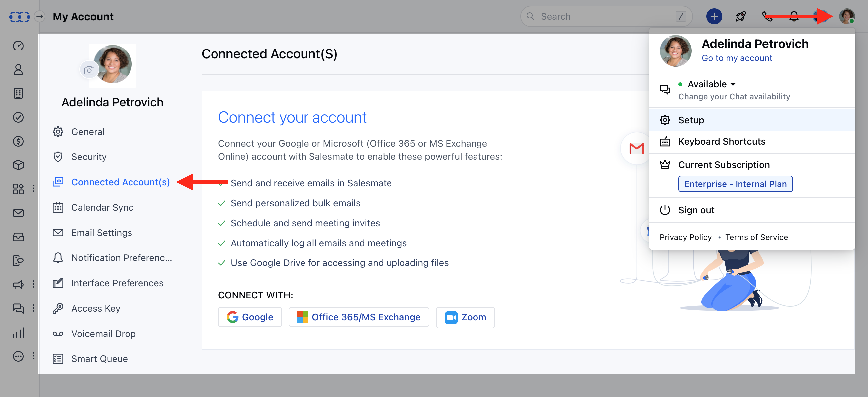Expand options dots beside apps grid icon

(33, 188)
